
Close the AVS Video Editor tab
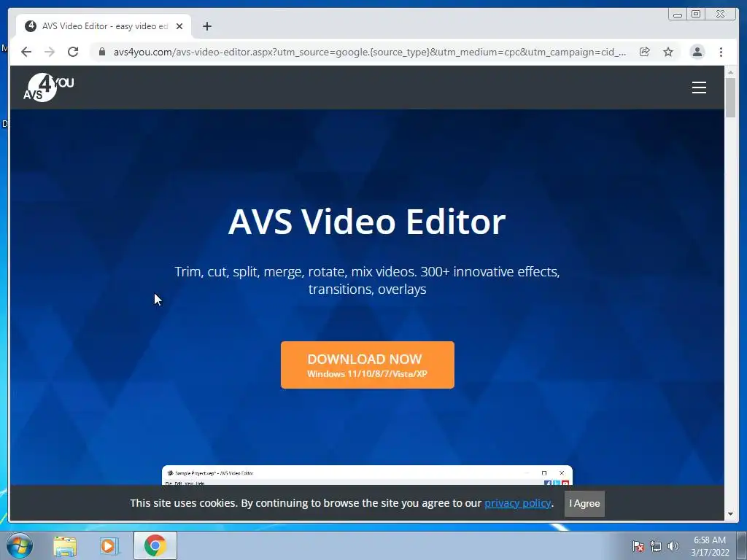[179, 26]
